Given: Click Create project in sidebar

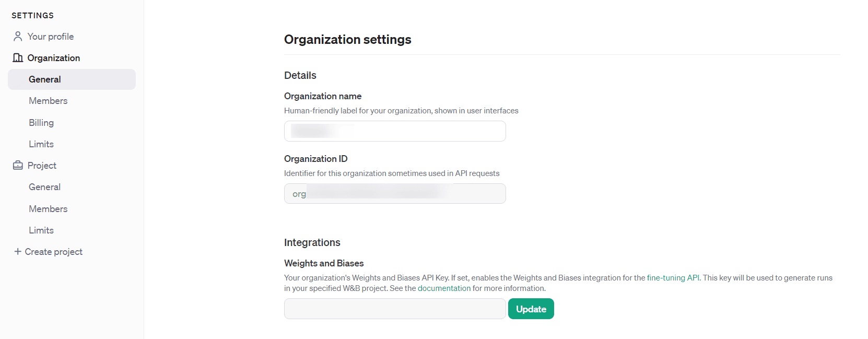Looking at the screenshot, I should [x=53, y=252].
